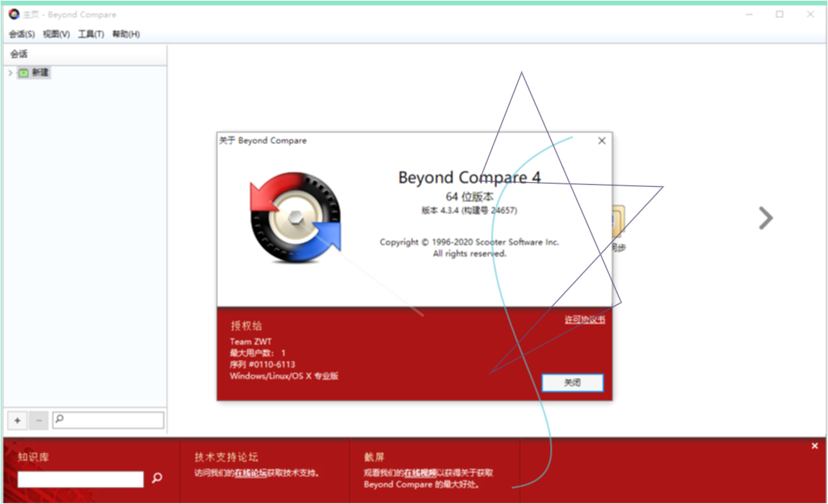
Task: Open the 工具(T) menu
Action: (90, 34)
